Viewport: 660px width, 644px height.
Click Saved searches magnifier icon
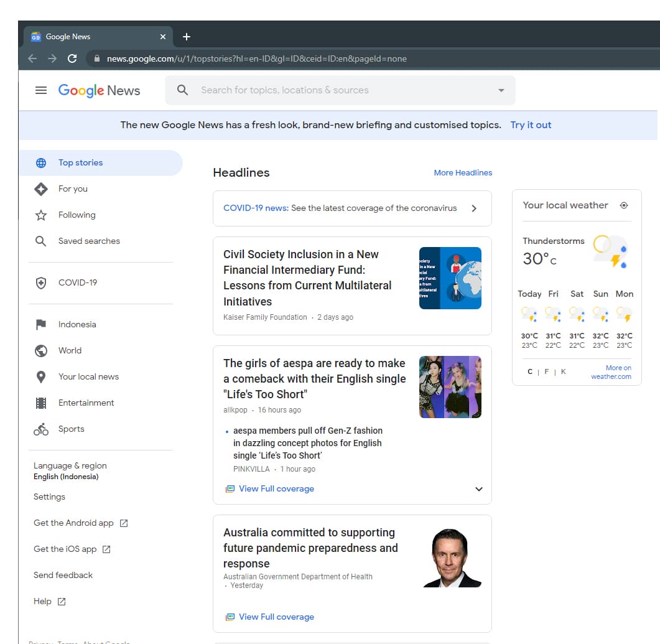(x=41, y=241)
